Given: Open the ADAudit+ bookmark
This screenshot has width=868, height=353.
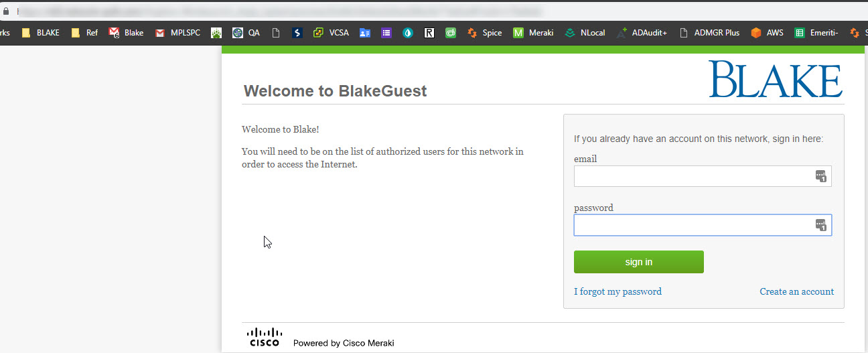Looking at the screenshot, I should (642, 32).
